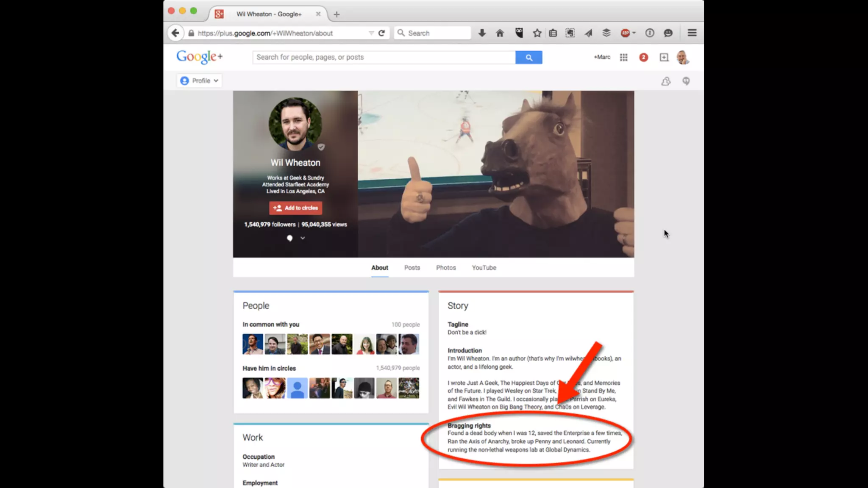Click the 'Employment' heading in Work card
The width and height of the screenshot is (868, 488).
260,483
